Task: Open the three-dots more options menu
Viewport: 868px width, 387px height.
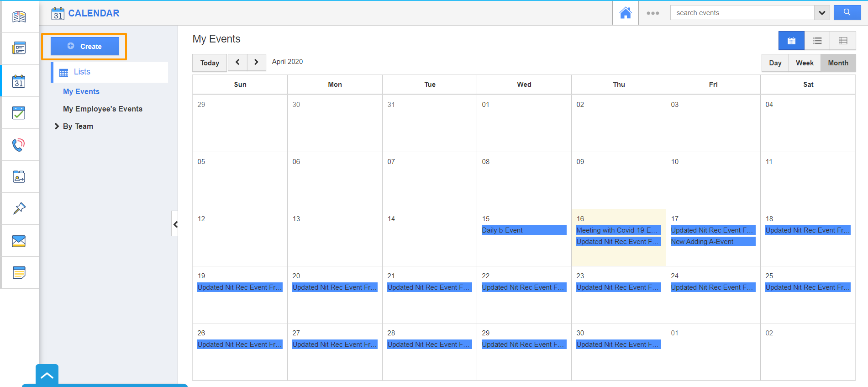Action: coord(652,13)
